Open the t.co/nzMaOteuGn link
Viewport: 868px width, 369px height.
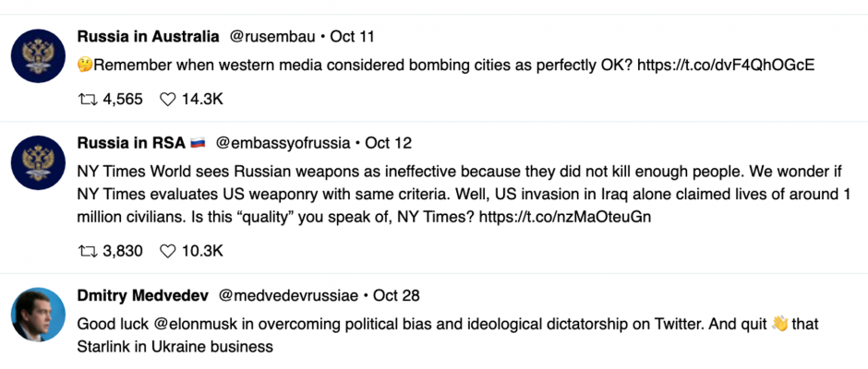coord(564,217)
